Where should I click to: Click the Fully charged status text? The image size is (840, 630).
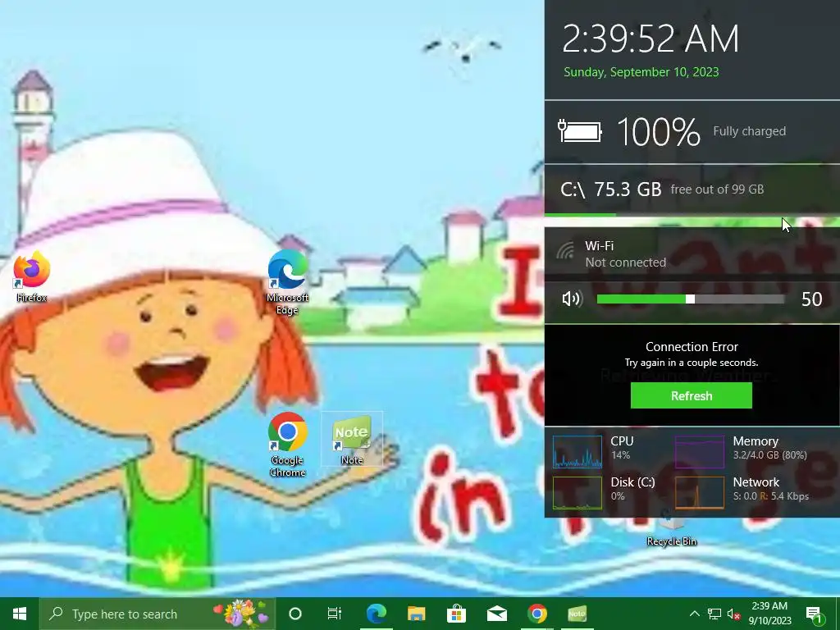click(x=749, y=131)
